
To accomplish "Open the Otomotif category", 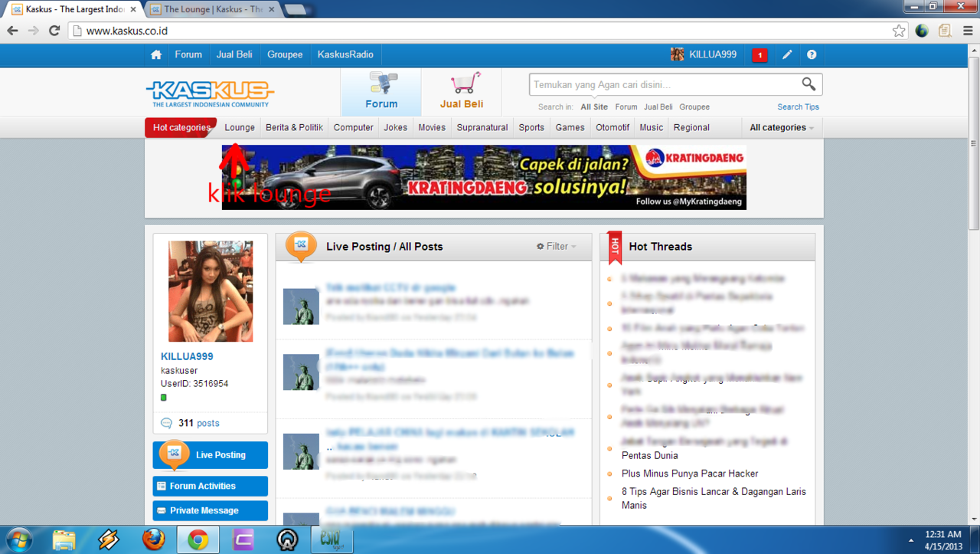I will pyautogui.click(x=612, y=127).
